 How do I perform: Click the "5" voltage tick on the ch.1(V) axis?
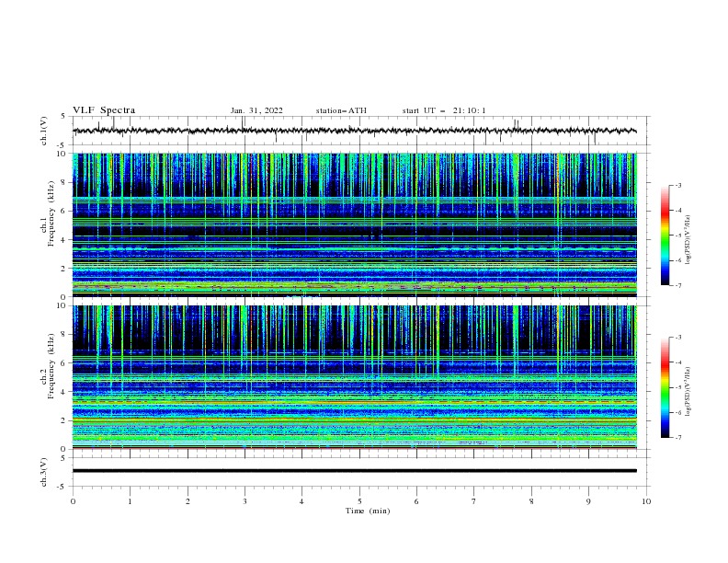(x=63, y=116)
